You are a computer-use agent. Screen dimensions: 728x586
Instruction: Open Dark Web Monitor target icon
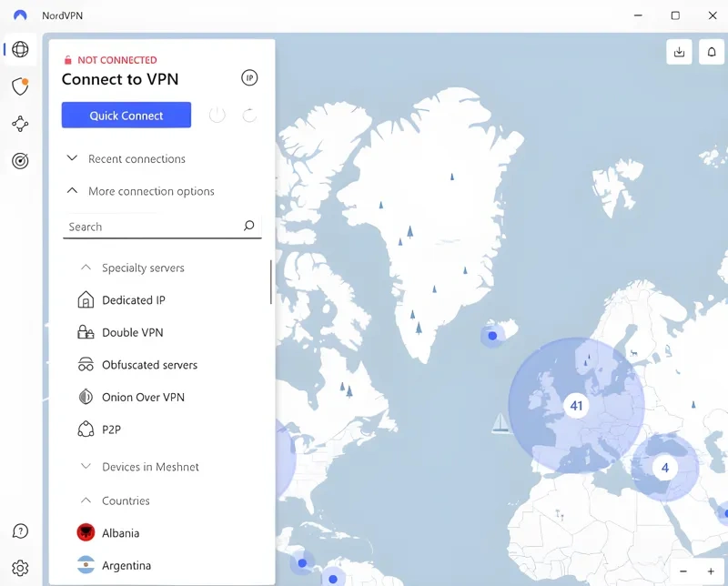pos(20,161)
